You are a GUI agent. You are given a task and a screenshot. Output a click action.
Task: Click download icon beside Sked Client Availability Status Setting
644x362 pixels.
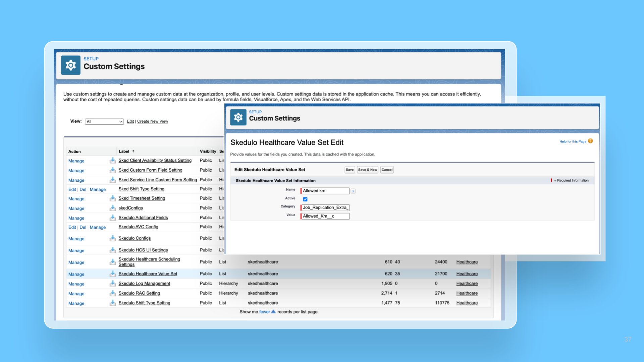tap(113, 161)
